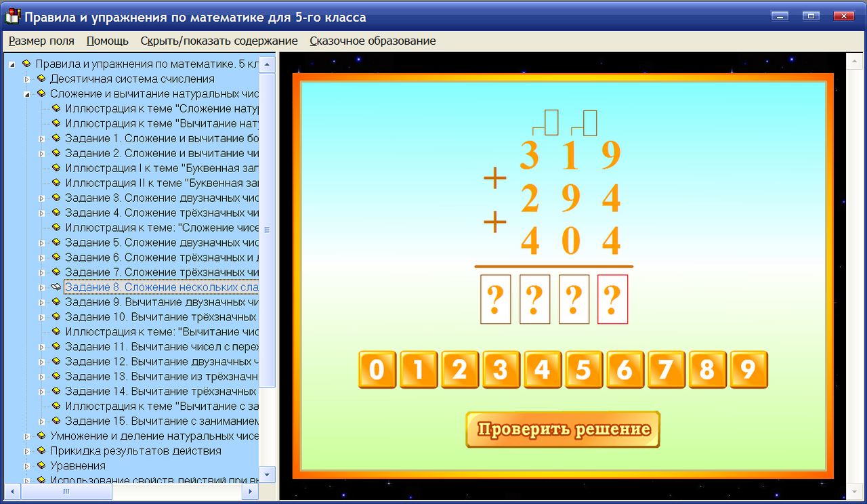Click the orange digit 6 tile
Screen dimensions: 867x504
(626, 370)
